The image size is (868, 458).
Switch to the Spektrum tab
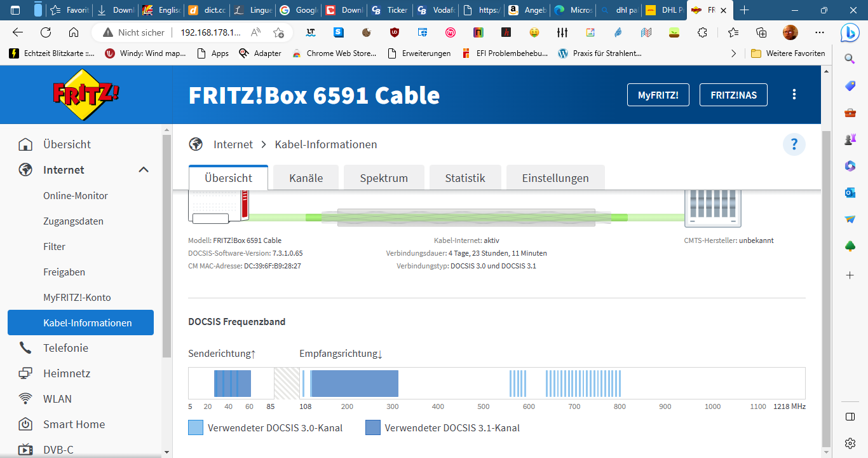(384, 178)
